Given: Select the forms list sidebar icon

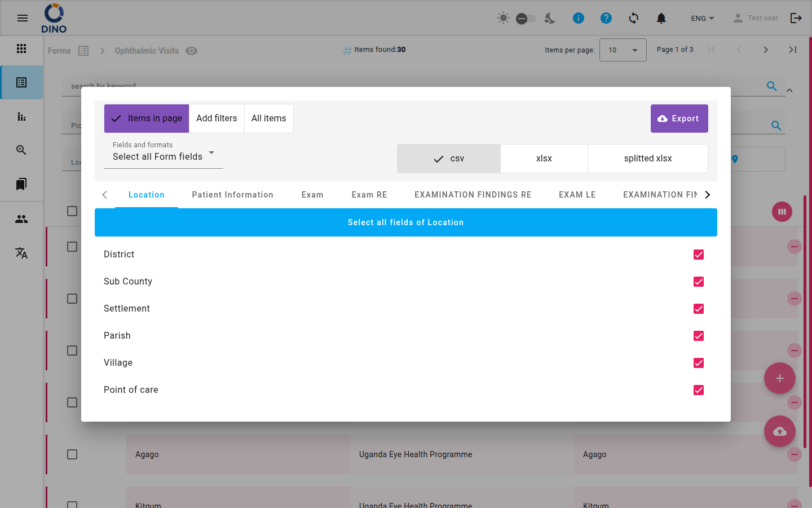Looking at the screenshot, I should [21, 82].
